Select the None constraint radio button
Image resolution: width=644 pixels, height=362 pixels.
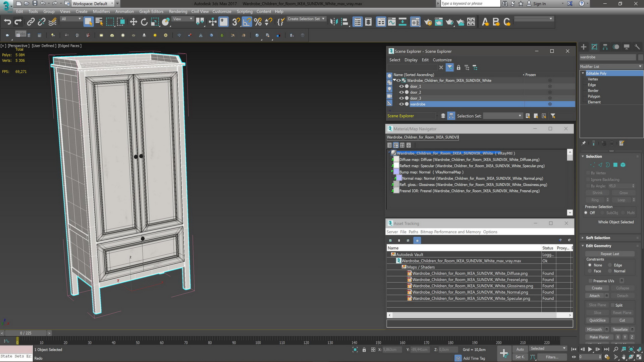coord(590,265)
